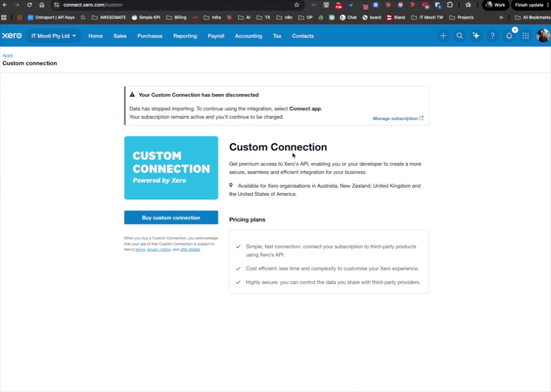Viewport: 551px width, 392px height.
Task: Open the Xero apps grid icon
Action: click(x=525, y=36)
